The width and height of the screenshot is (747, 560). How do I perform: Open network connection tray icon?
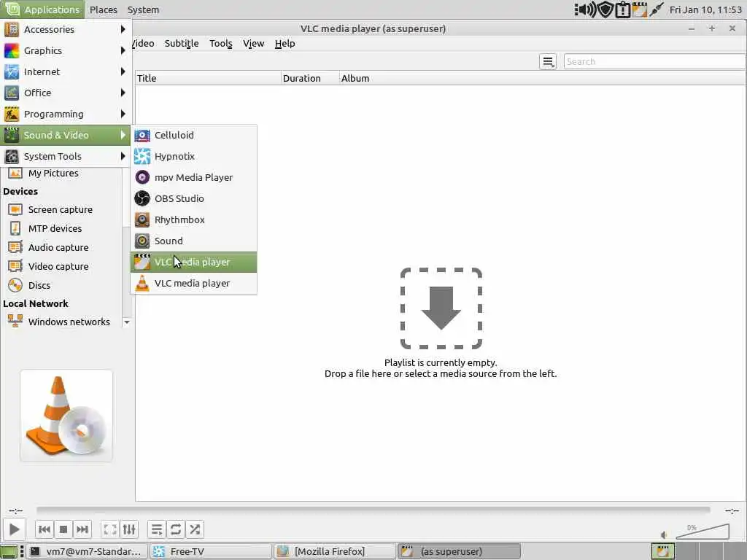click(x=657, y=9)
